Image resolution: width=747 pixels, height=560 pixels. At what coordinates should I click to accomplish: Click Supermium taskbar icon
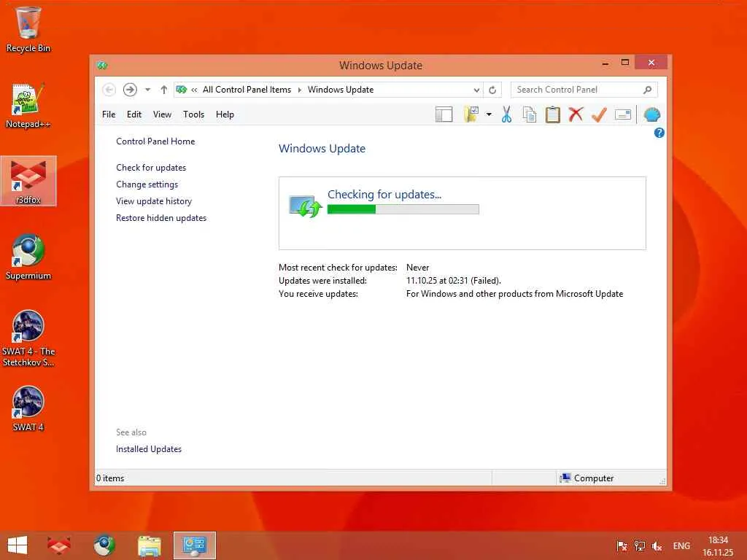(104, 545)
